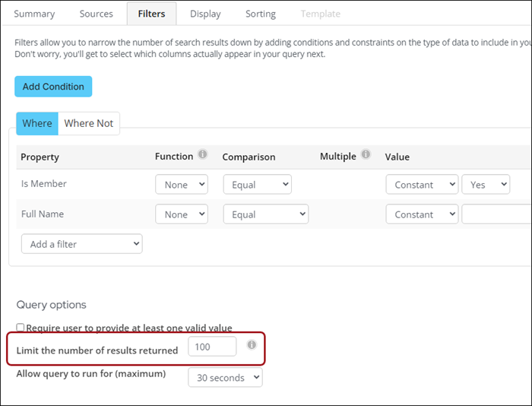Expand the Add a filter dropdown
The width and height of the screenshot is (532, 406).
(x=82, y=244)
